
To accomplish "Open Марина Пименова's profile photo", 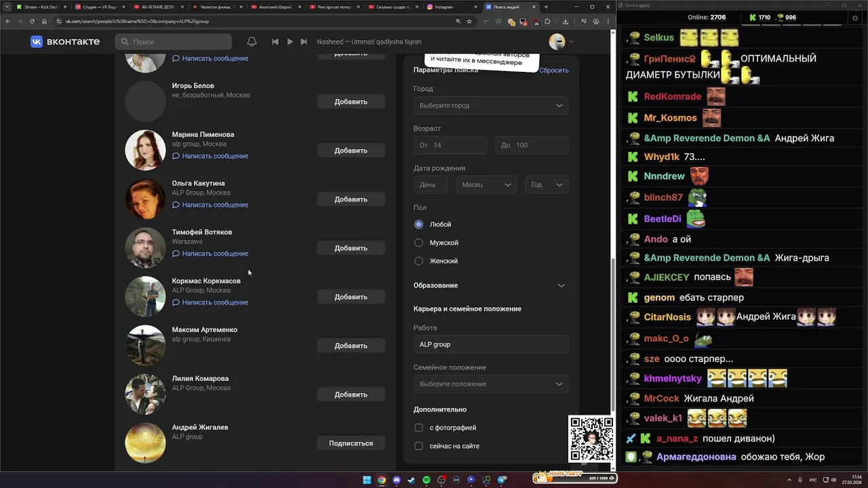I will coord(145,150).
